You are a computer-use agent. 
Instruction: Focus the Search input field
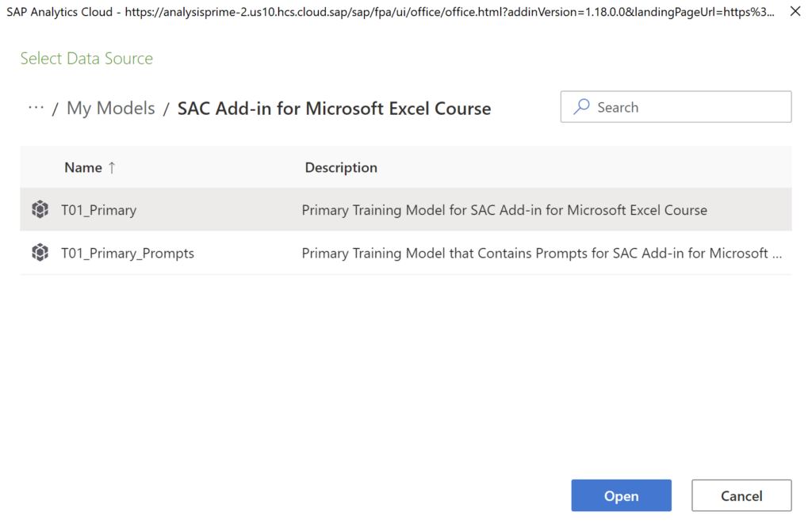point(676,107)
